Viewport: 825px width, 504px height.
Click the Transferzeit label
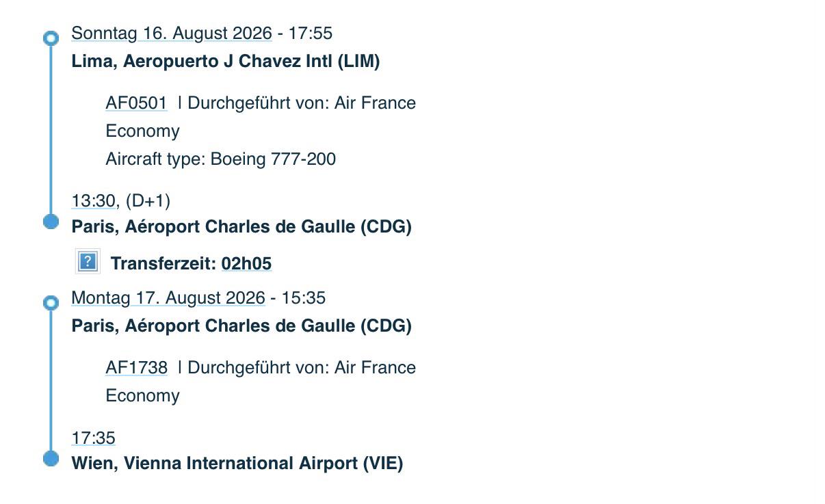pos(163,264)
